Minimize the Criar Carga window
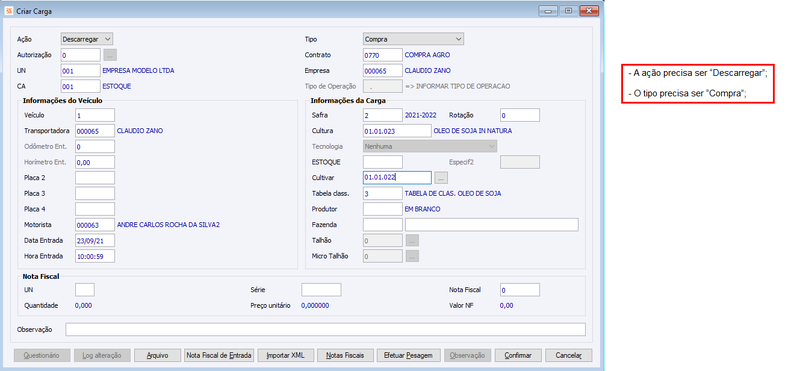Image resolution: width=800 pixels, height=371 pixels. click(x=548, y=11)
